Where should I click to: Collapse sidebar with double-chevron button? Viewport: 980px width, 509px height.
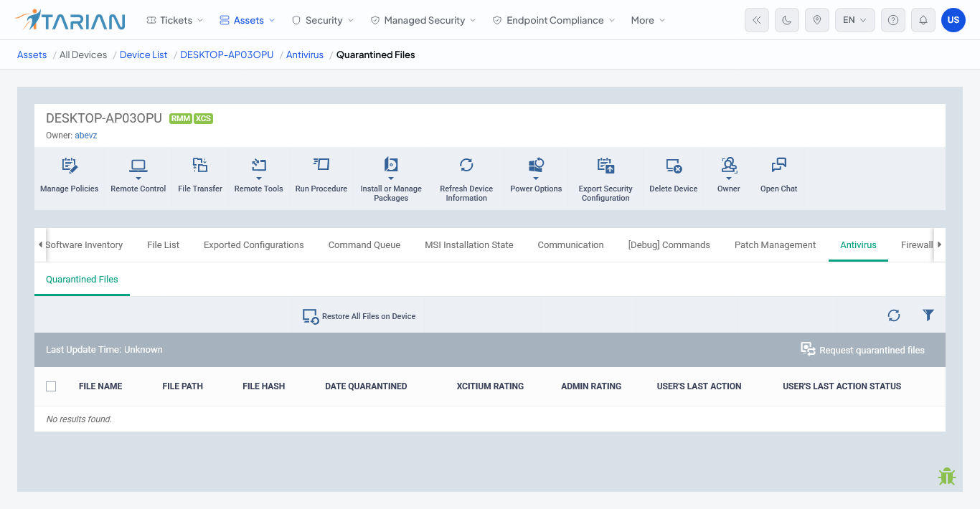[x=757, y=20]
